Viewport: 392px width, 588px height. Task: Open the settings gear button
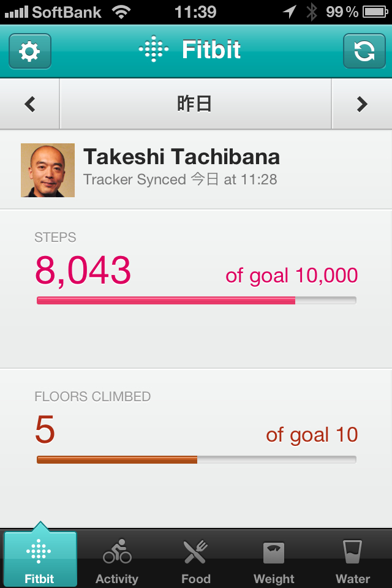[29, 51]
